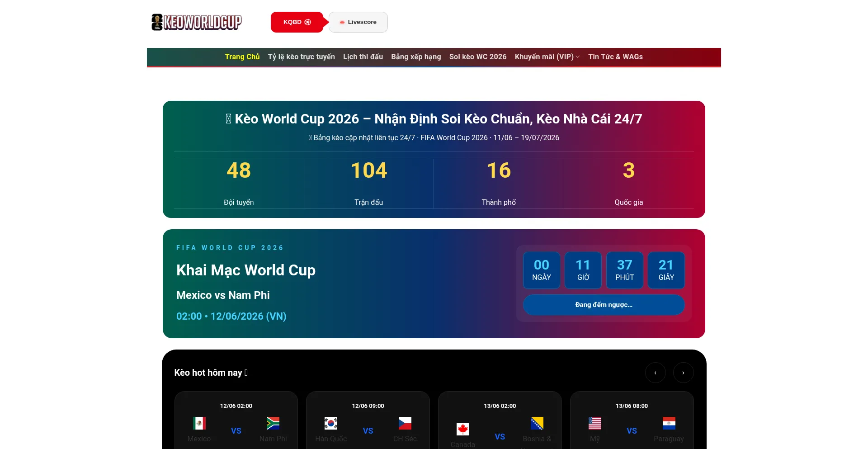Click the Nam Phi flag icon

pos(273,423)
